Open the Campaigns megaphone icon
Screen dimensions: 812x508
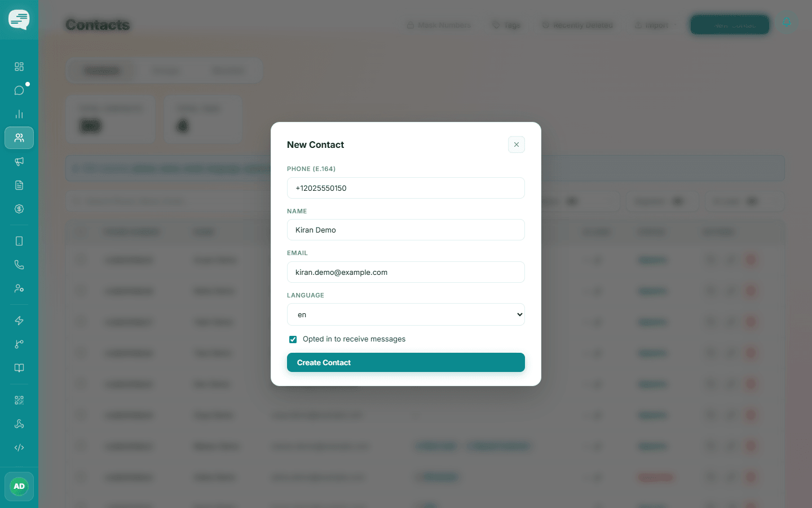click(19, 161)
